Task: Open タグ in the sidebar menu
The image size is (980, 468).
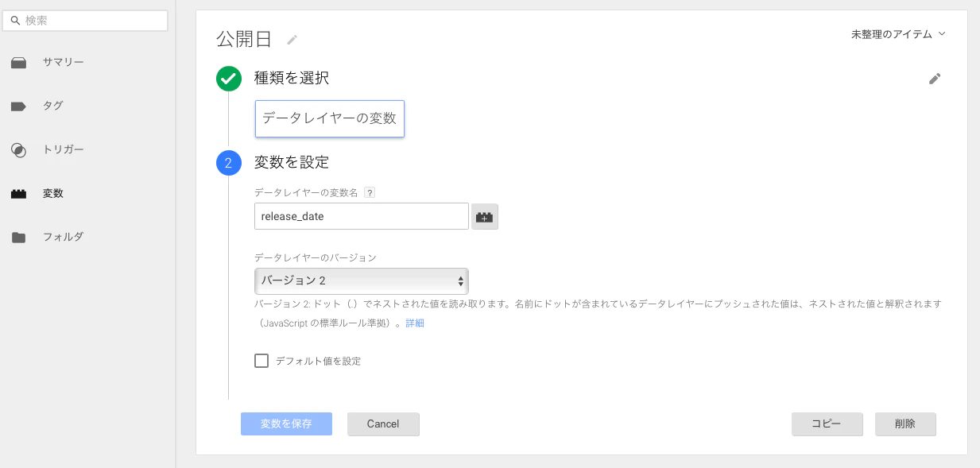Action: [53, 106]
